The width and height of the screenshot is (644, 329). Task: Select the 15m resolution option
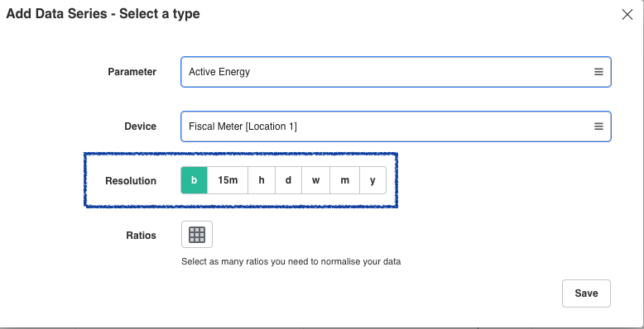click(228, 180)
